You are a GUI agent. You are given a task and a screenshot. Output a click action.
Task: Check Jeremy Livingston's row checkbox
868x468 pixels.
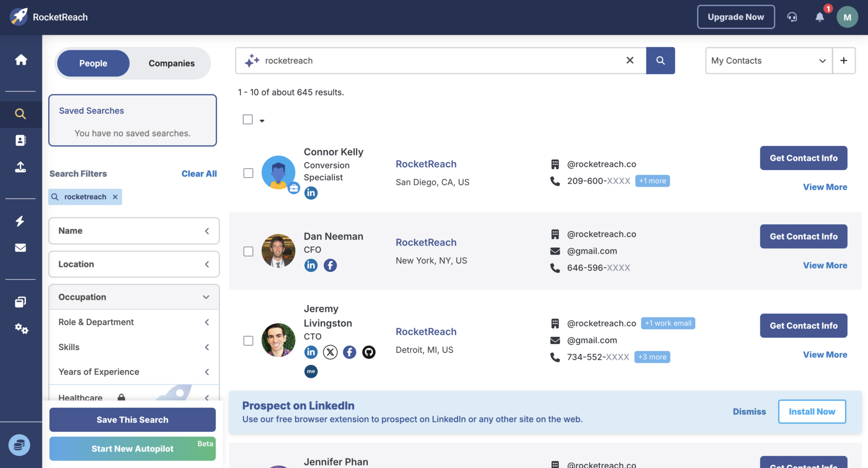248,340
